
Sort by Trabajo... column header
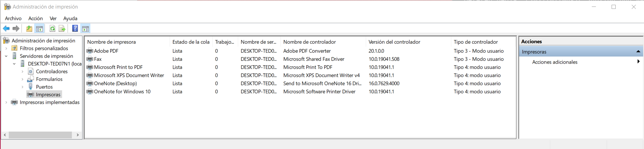(x=225, y=42)
